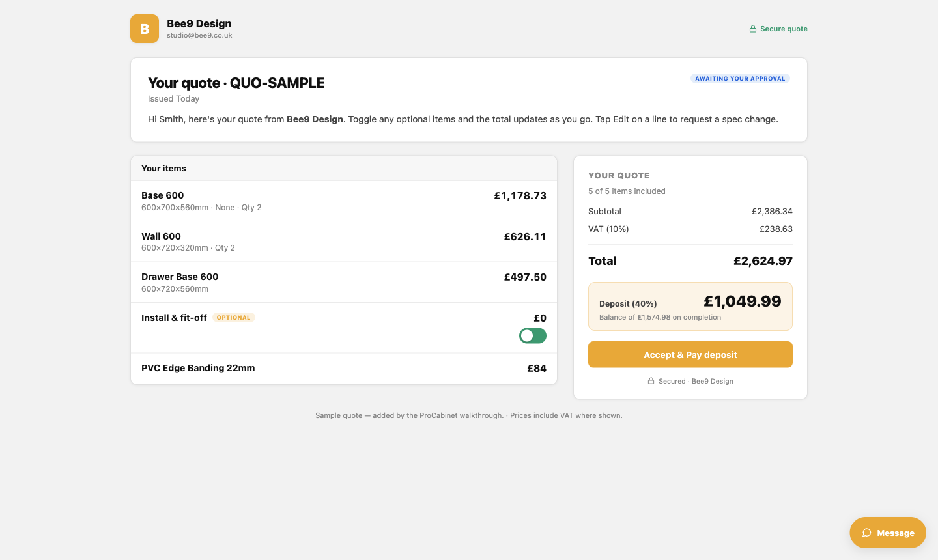
Task: Click the OPTIONAL badge on Install & fit-off
Action: click(x=233, y=318)
